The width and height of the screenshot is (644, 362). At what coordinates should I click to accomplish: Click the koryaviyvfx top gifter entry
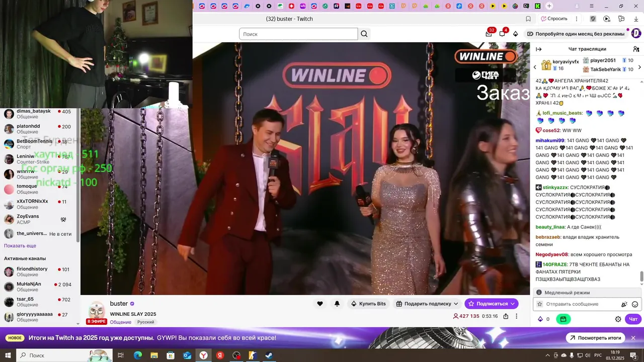pyautogui.click(x=559, y=65)
